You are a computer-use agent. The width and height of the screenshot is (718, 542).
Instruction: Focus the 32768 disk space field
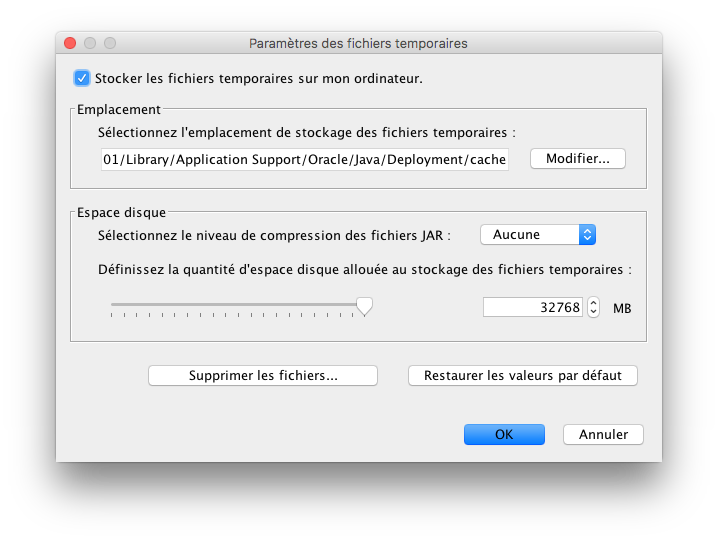pos(533,307)
